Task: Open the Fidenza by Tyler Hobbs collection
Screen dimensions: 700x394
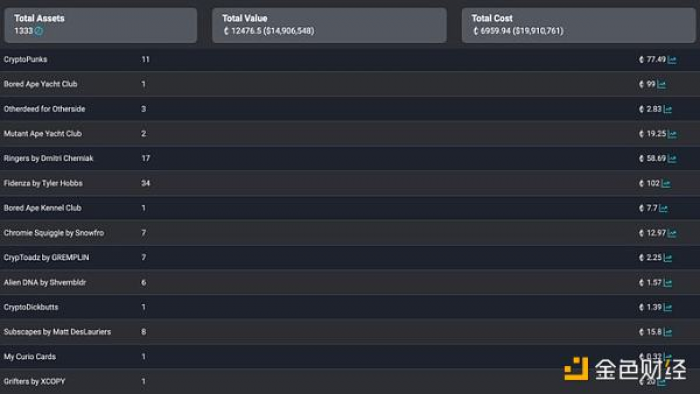Action: (43, 183)
